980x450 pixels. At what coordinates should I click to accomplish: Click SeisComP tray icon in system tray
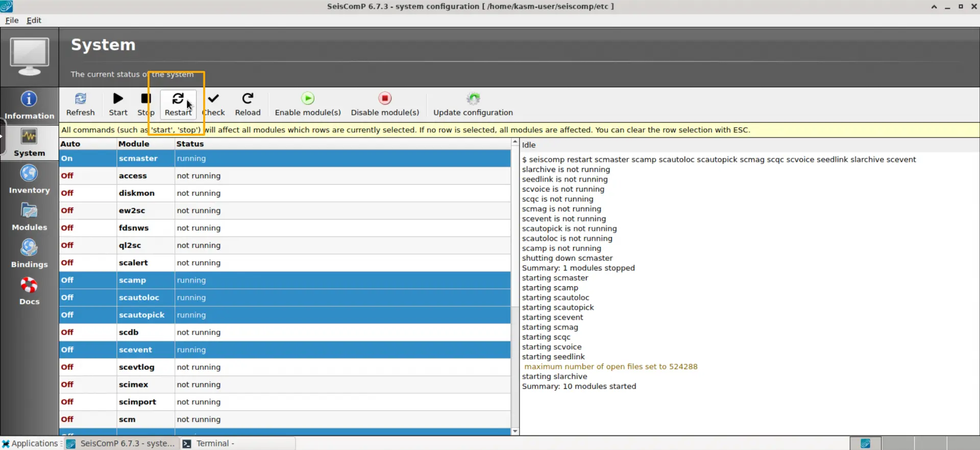tap(866, 443)
